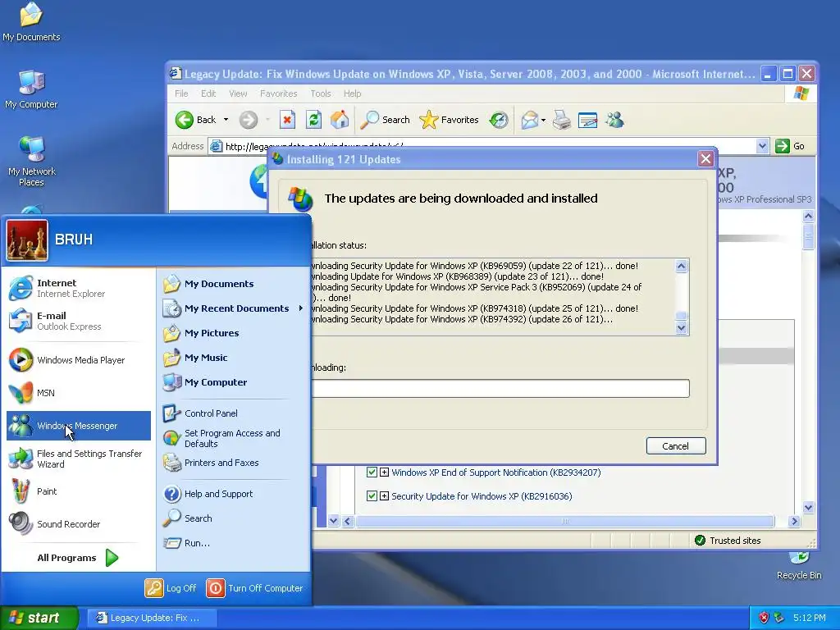840x630 pixels.
Task: Open the File menu in Internet Explorer
Action: tap(181, 94)
